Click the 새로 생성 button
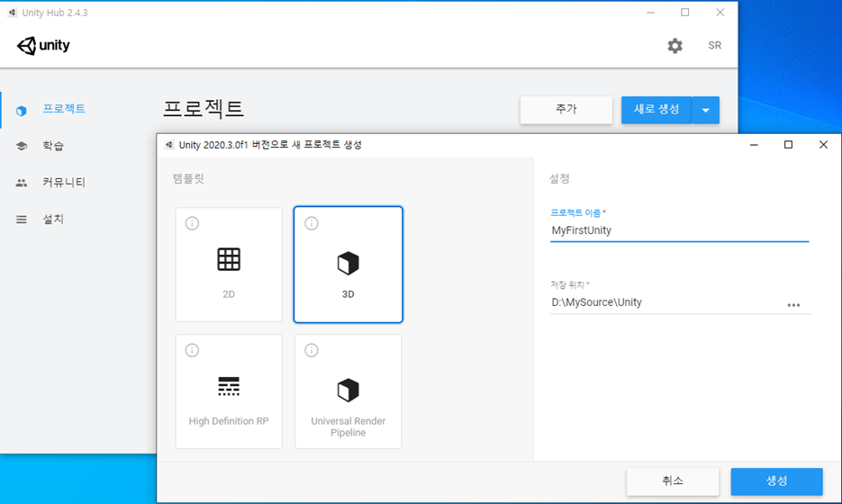842x504 pixels. [656, 110]
